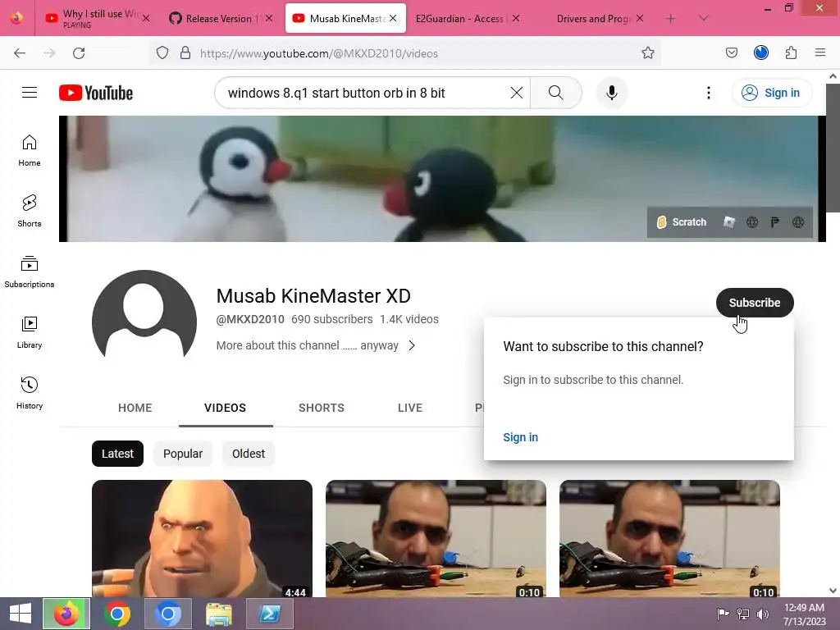
Task: View site security via the padlock icon
Action: (x=185, y=53)
